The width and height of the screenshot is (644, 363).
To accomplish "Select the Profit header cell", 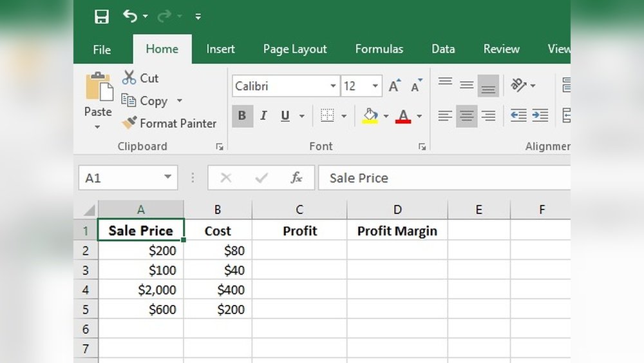I will (x=299, y=231).
